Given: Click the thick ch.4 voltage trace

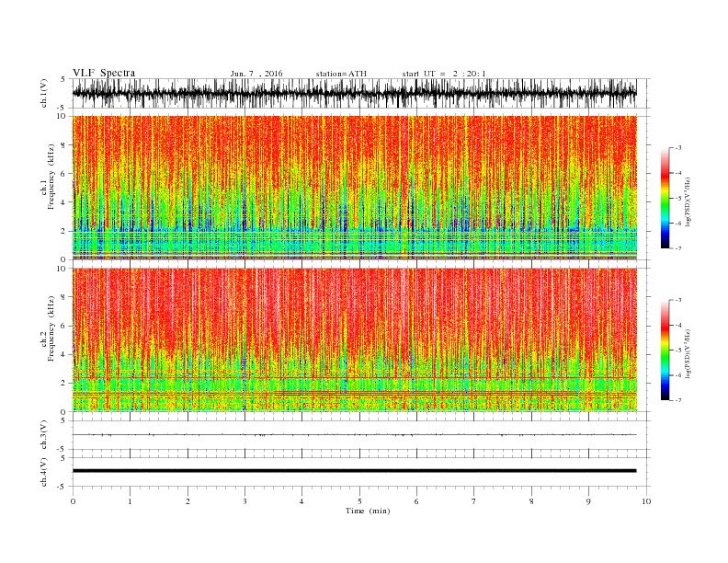Looking at the screenshot, I should tap(355, 471).
